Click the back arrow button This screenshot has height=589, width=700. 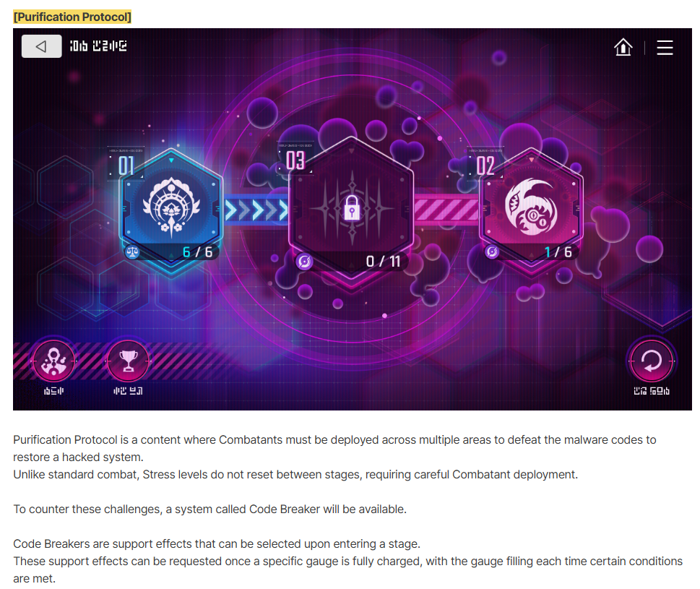tap(41, 46)
